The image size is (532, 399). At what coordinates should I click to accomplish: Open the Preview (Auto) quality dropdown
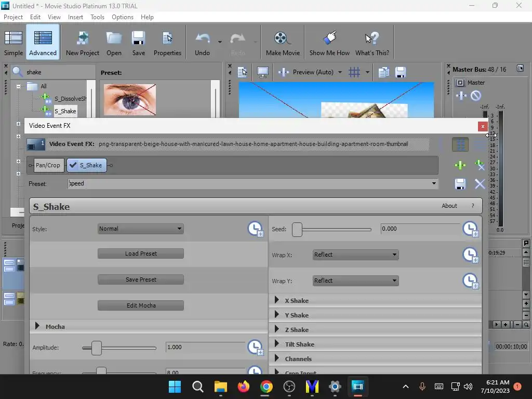(x=340, y=72)
